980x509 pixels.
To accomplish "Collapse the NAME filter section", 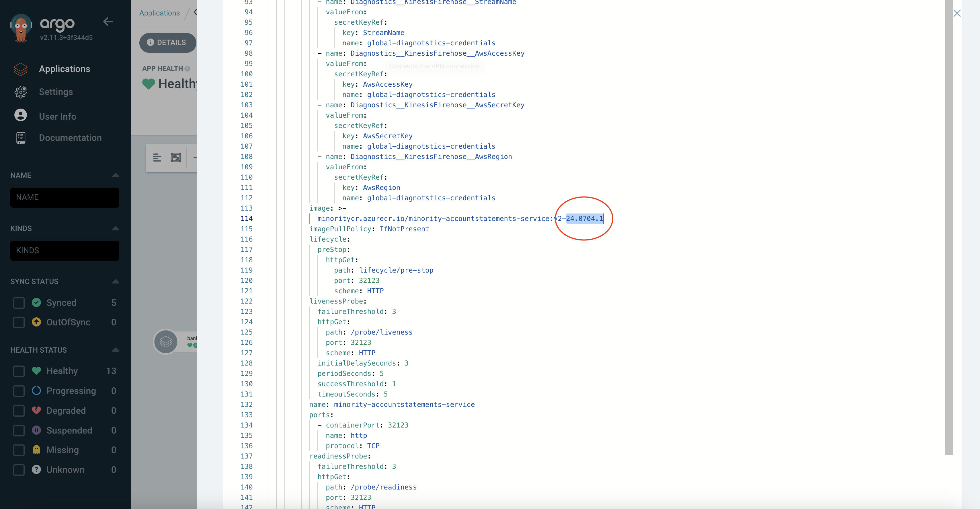I will coord(115,175).
